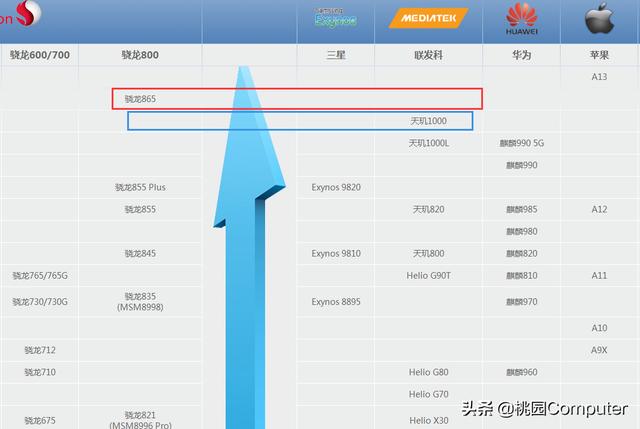640x429 pixels.
Task: Click the Qualcomm Snapdragon logo
Action: (x=21, y=13)
